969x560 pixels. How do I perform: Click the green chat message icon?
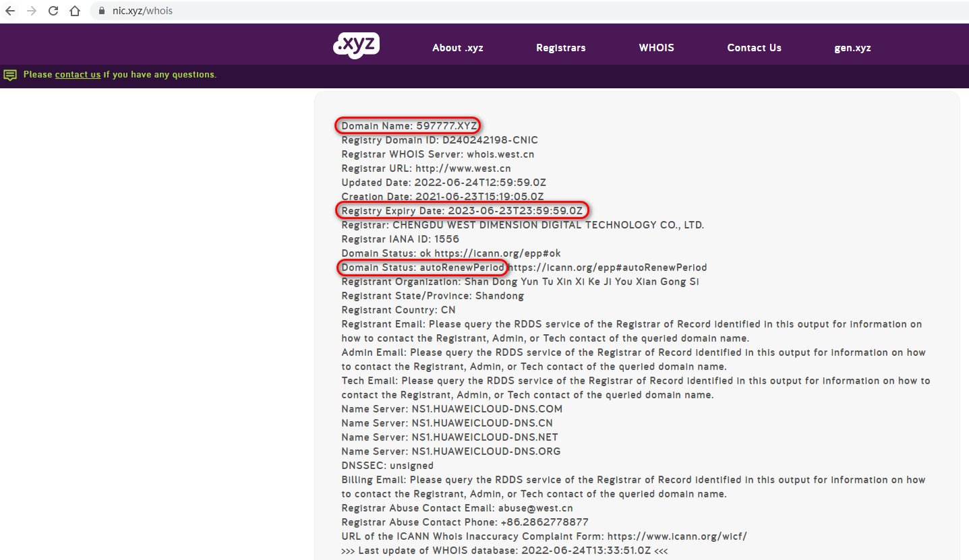coord(10,75)
